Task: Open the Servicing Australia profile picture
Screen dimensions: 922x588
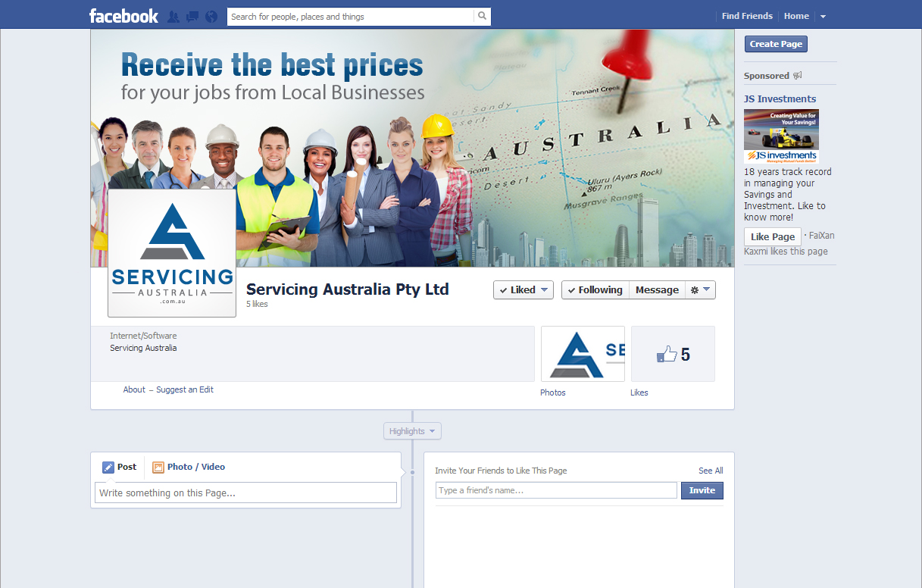Action: [172, 253]
